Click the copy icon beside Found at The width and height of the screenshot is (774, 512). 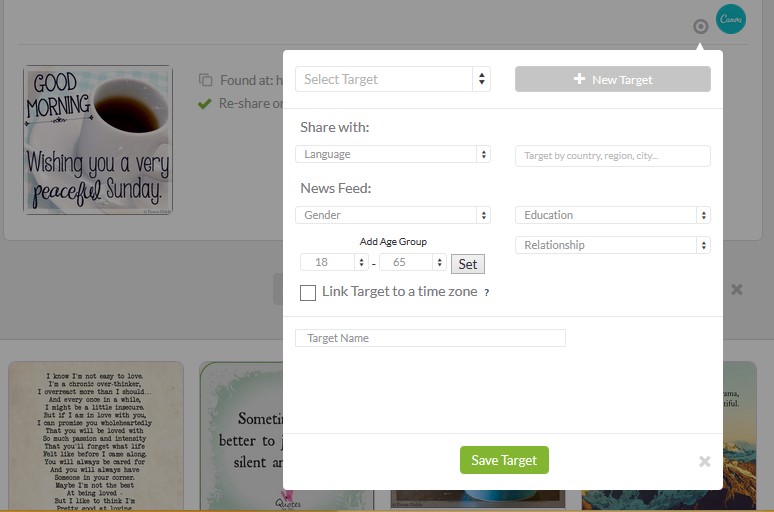[x=205, y=79]
